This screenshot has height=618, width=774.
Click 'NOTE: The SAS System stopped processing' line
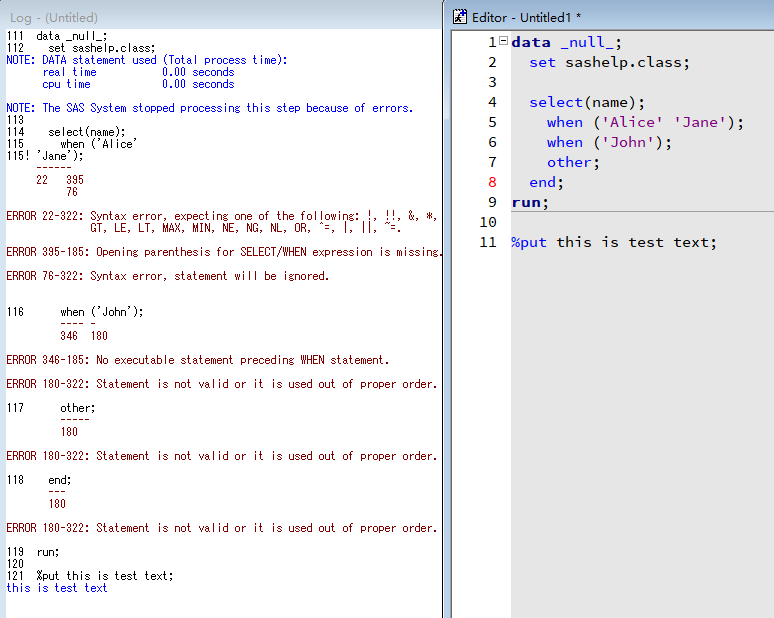[x=209, y=108]
